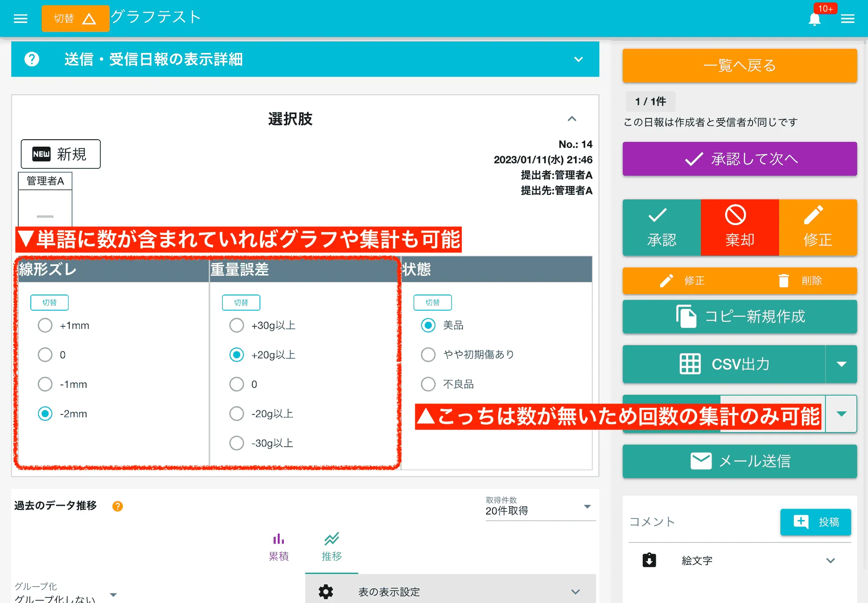Screen dimensions: 868x603
Task: Click the 一覧へ戻る button
Action: 740,66
